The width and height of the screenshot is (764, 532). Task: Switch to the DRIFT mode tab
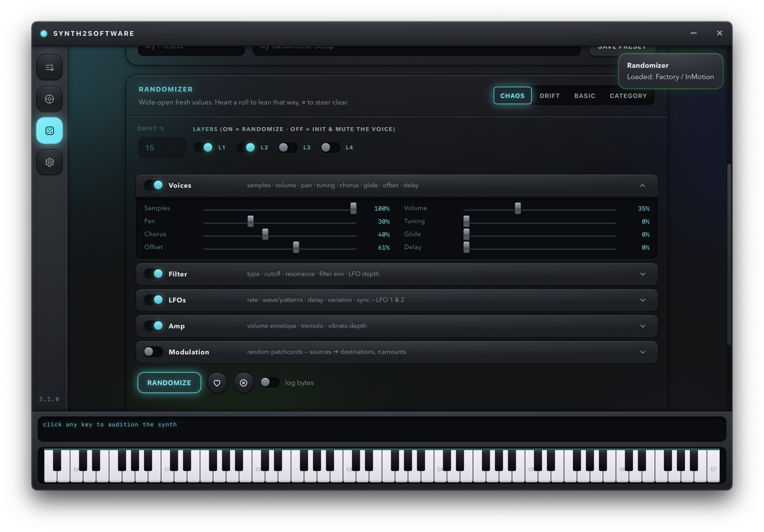point(550,96)
